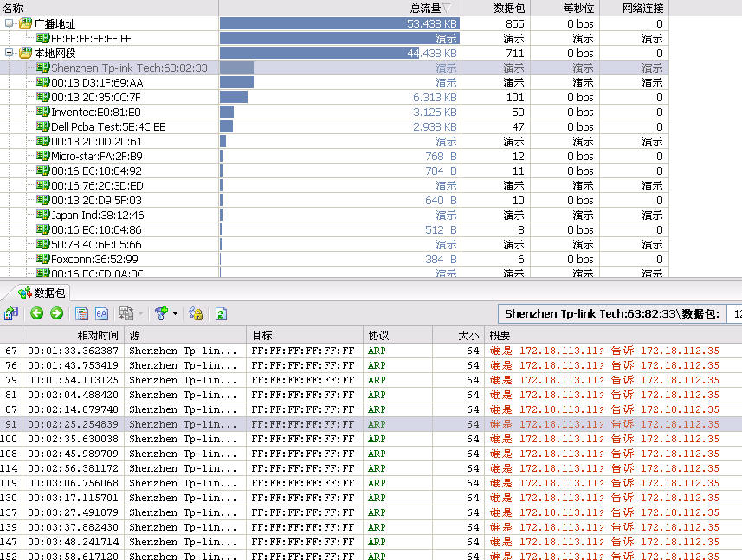Screen dimensions: 742x560
Task: Click the green refresh icon in packet toolbar
Action: click(221, 313)
